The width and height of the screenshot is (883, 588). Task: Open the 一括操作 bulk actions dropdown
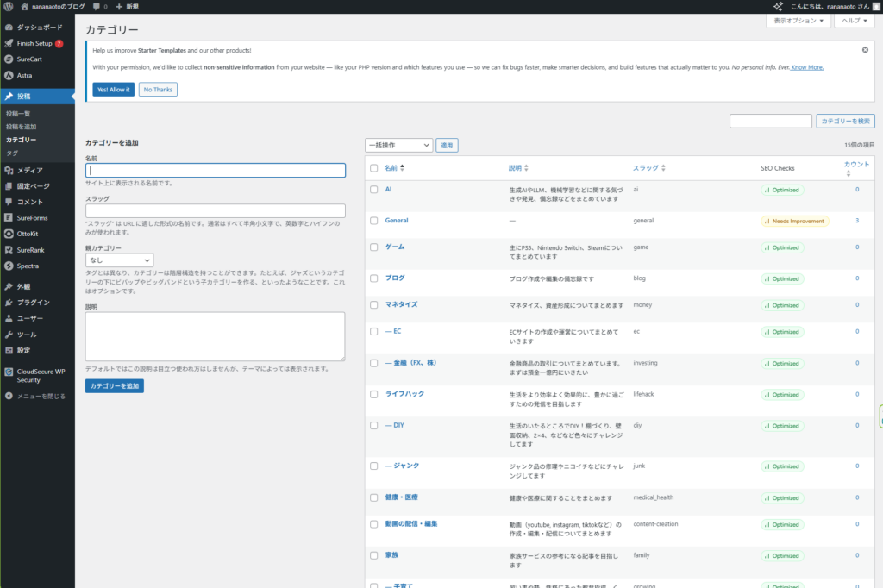coord(398,146)
